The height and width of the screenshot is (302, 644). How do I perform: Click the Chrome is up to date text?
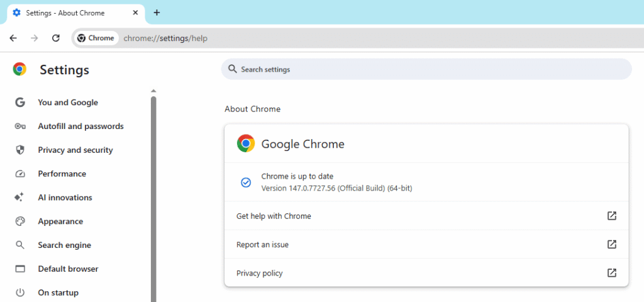tap(297, 176)
